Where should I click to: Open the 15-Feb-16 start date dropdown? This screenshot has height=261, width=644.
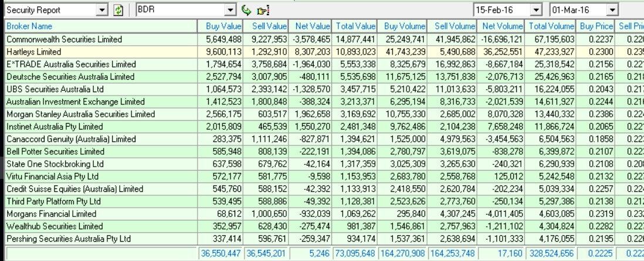[537, 10]
